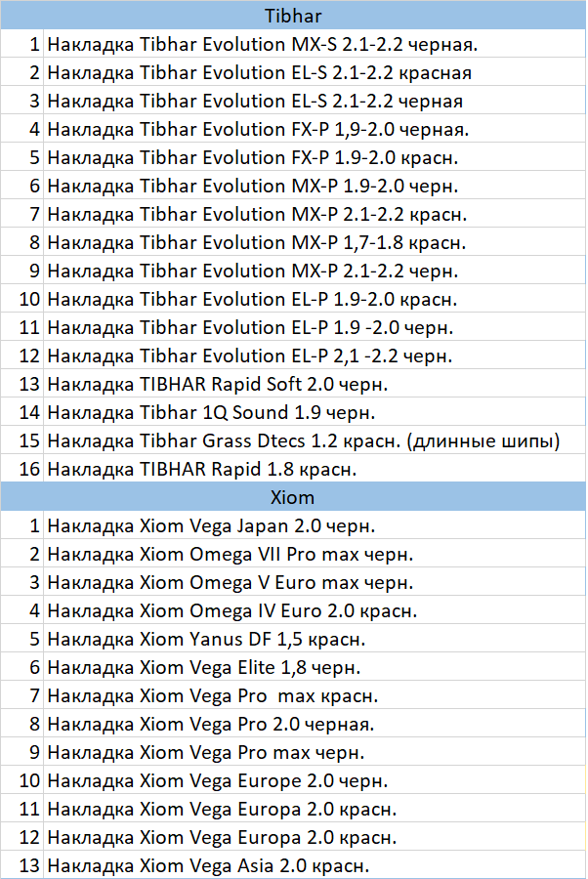The height and width of the screenshot is (879, 588).
Task: Click number cell 15 beside Tibhar Grass Dtecs
Action: (x=21, y=440)
